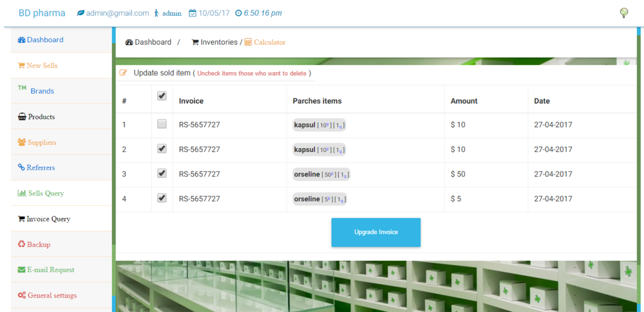This screenshot has height=312, width=644.
Task: Click the New Sells cart icon
Action: pos(21,65)
